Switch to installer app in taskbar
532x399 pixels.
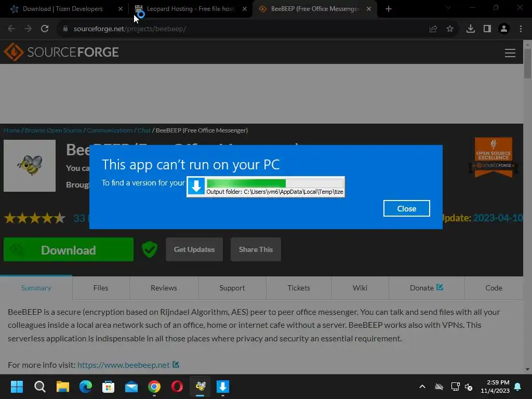tap(223, 387)
